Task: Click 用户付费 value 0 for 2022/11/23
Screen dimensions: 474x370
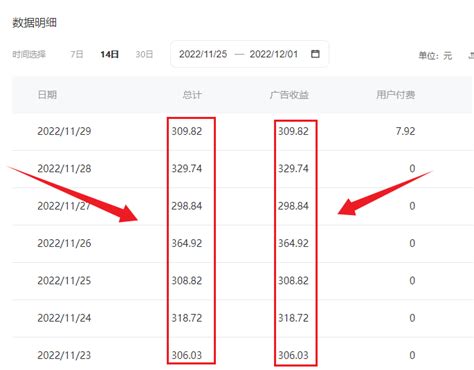Action: pyautogui.click(x=412, y=355)
